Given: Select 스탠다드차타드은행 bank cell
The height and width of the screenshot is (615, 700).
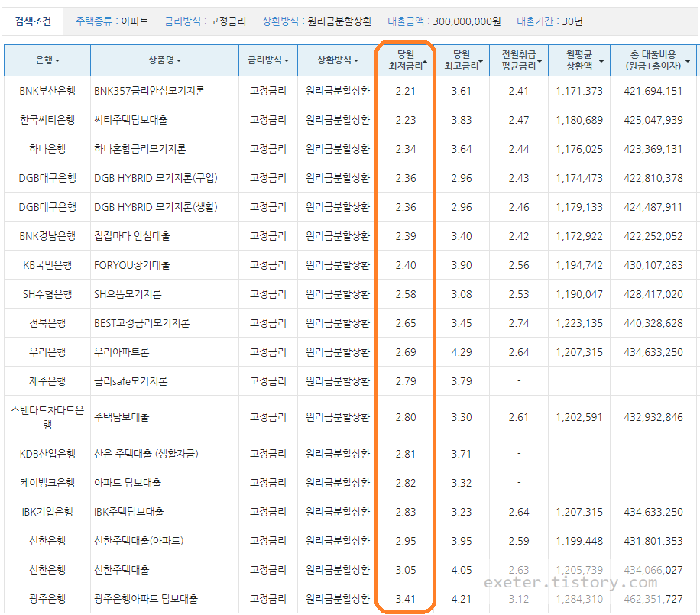Looking at the screenshot, I should pos(47,417).
